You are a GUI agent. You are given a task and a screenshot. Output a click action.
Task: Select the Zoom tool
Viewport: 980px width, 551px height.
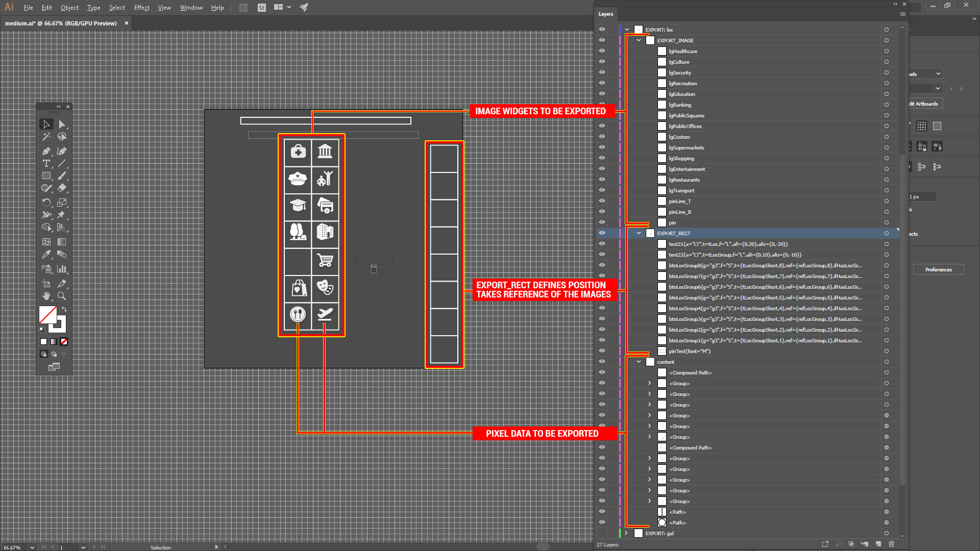pos(62,296)
